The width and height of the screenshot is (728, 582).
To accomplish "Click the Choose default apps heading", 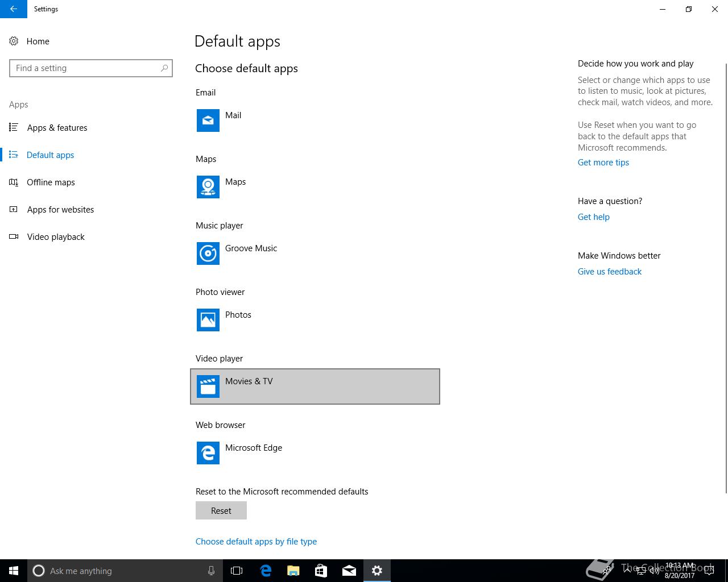I will tap(246, 68).
